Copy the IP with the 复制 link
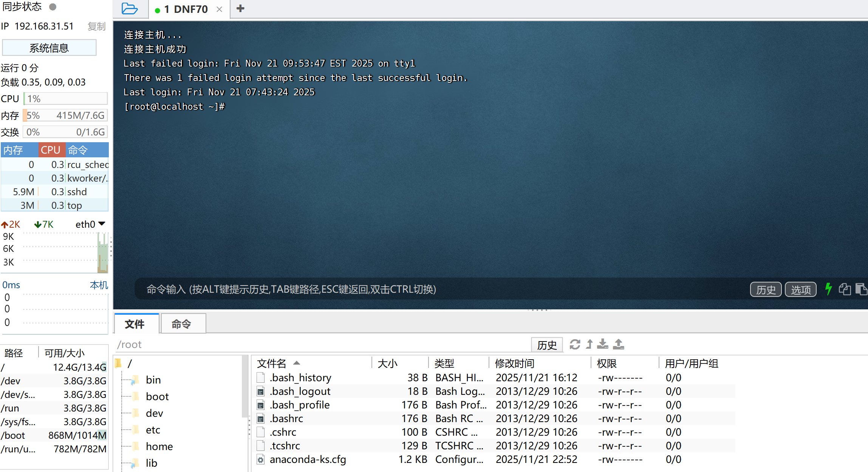 [x=96, y=26]
